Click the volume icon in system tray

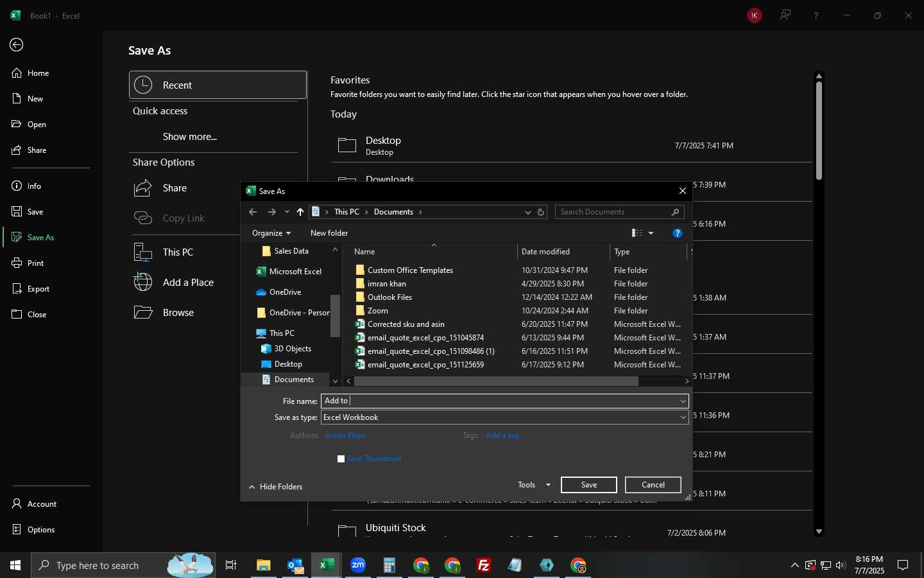(841, 565)
